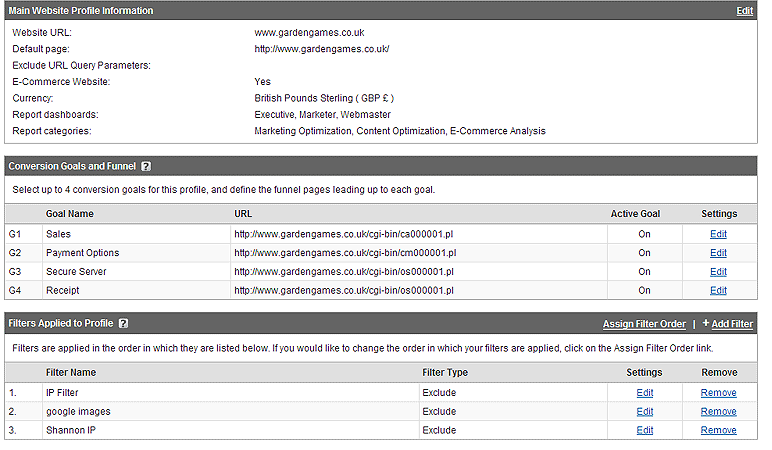The image size is (772, 450).
Task: Edit the IP Filter settings
Action: (x=644, y=393)
